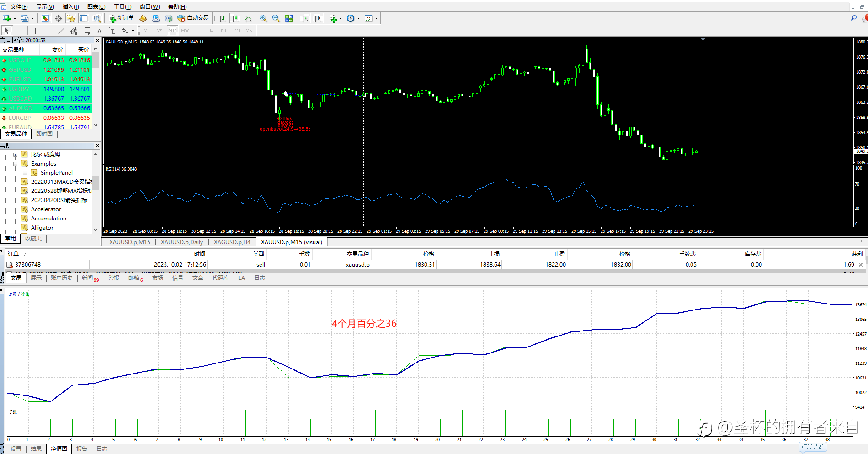Click the 新订单 button

pyautogui.click(x=121, y=18)
